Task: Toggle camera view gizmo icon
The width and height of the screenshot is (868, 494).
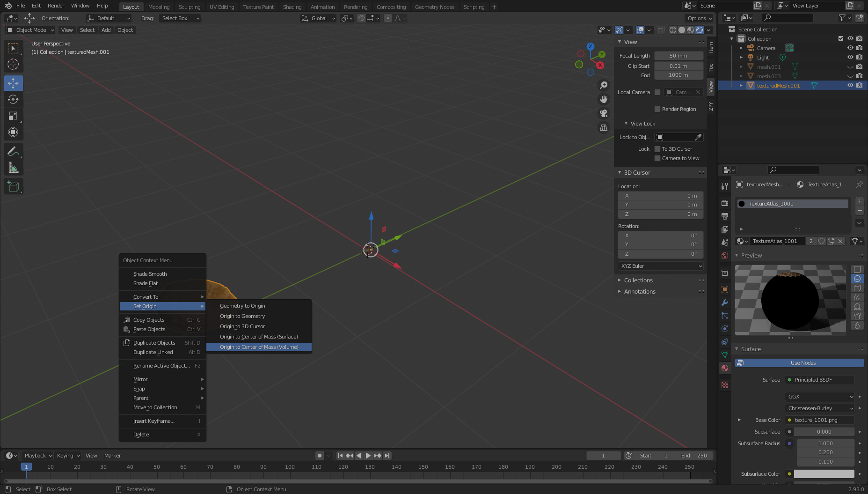Action: click(604, 113)
